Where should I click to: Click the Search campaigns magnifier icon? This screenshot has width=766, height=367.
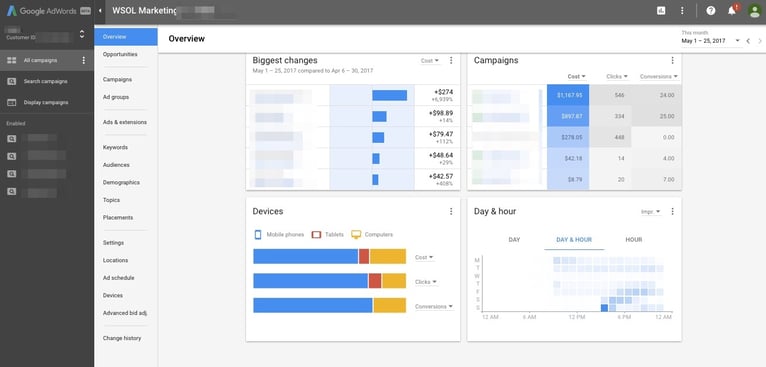click(12, 81)
